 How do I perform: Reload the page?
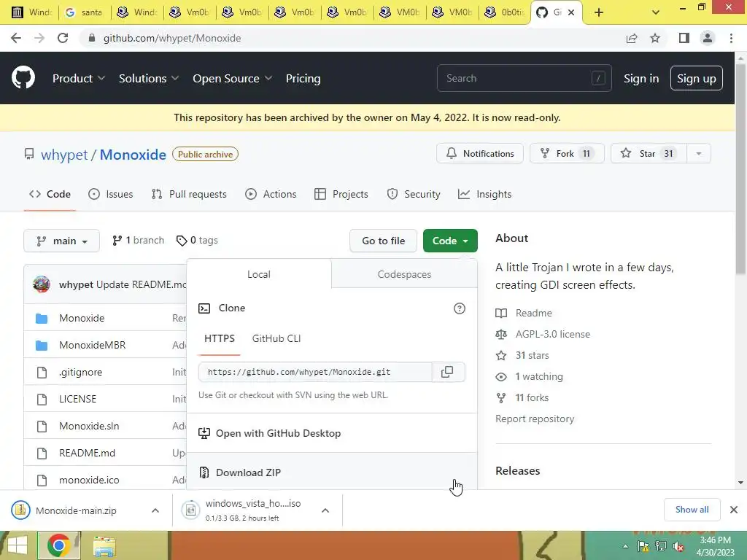(63, 38)
